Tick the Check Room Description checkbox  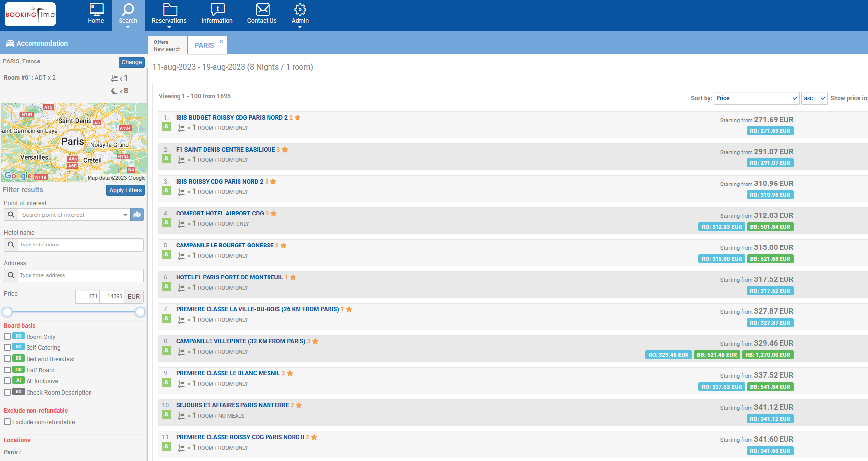(7, 392)
